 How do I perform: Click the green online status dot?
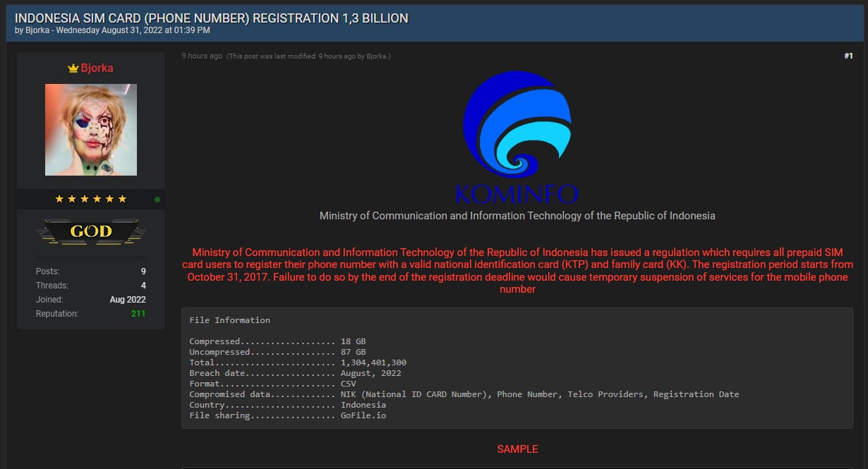(x=157, y=200)
